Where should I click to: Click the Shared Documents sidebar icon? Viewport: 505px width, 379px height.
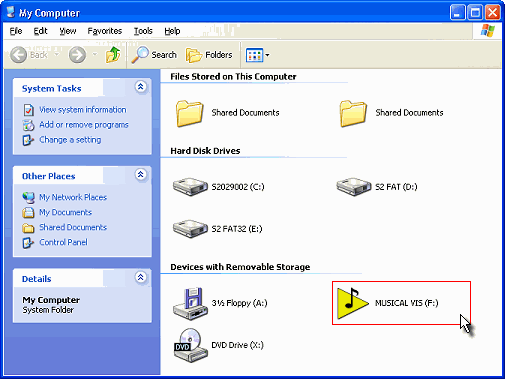point(28,228)
